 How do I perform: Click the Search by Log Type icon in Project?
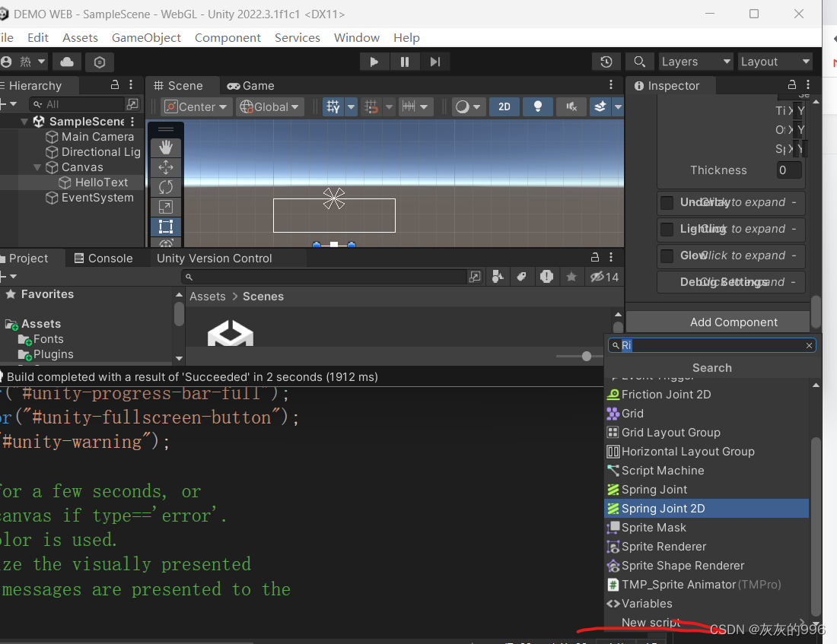coord(546,277)
